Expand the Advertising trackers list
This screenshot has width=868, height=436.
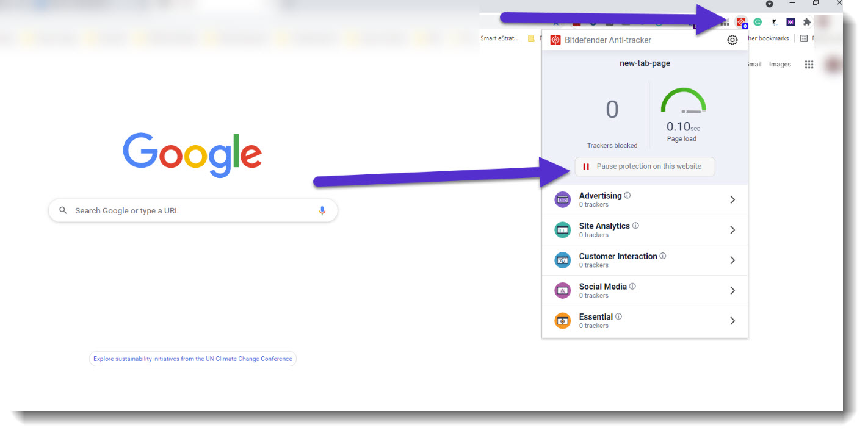coord(732,199)
